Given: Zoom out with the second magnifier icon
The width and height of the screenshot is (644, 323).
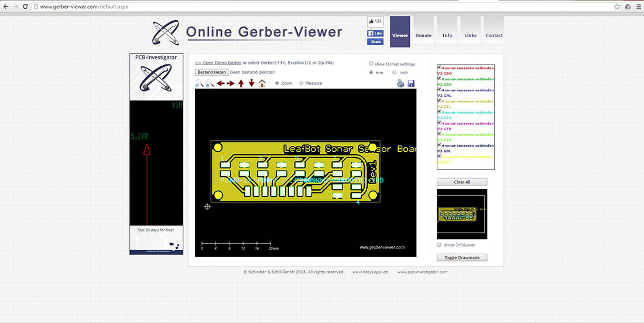Looking at the screenshot, I should tap(210, 83).
